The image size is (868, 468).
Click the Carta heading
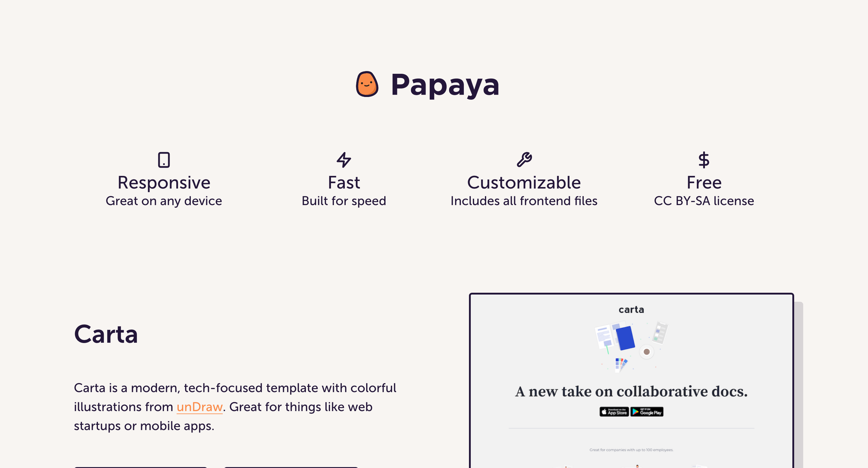tap(106, 334)
